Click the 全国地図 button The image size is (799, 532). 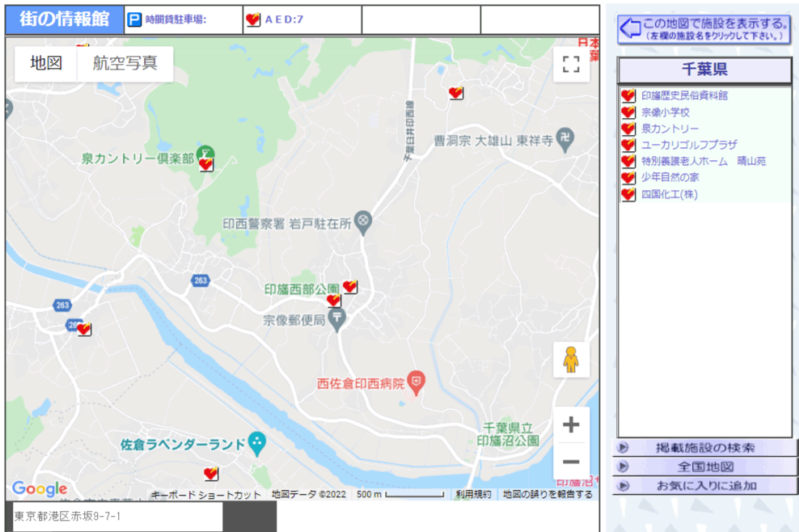click(704, 467)
